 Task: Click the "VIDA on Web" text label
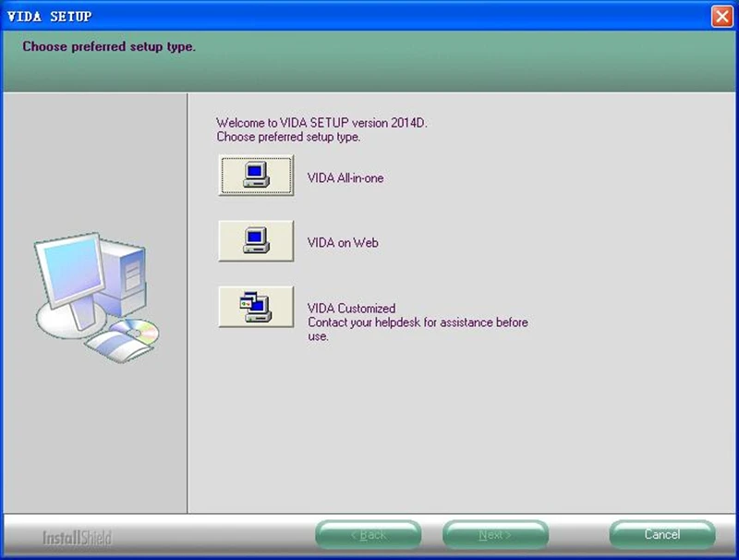pyautogui.click(x=343, y=243)
